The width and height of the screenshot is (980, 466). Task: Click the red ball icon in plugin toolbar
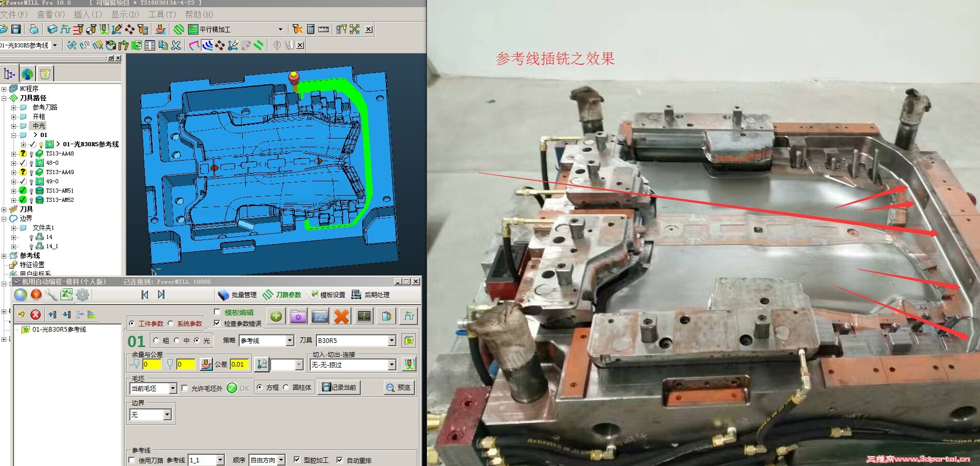pos(36,295)
